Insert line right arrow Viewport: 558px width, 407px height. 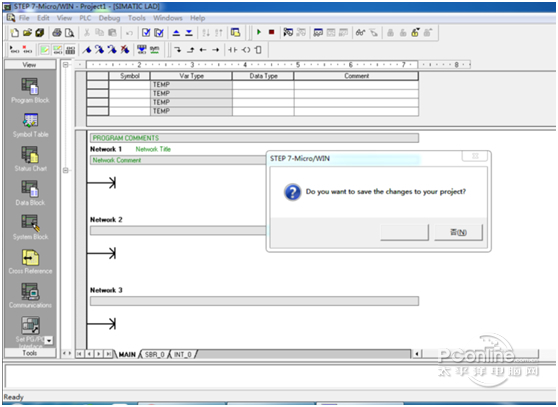pyautogui.click(x=216, y=50)
